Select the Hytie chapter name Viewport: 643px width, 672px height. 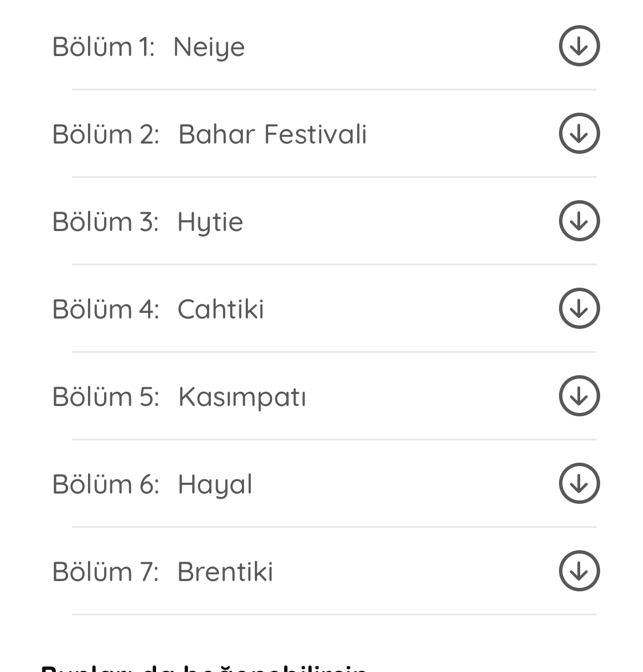210,222
